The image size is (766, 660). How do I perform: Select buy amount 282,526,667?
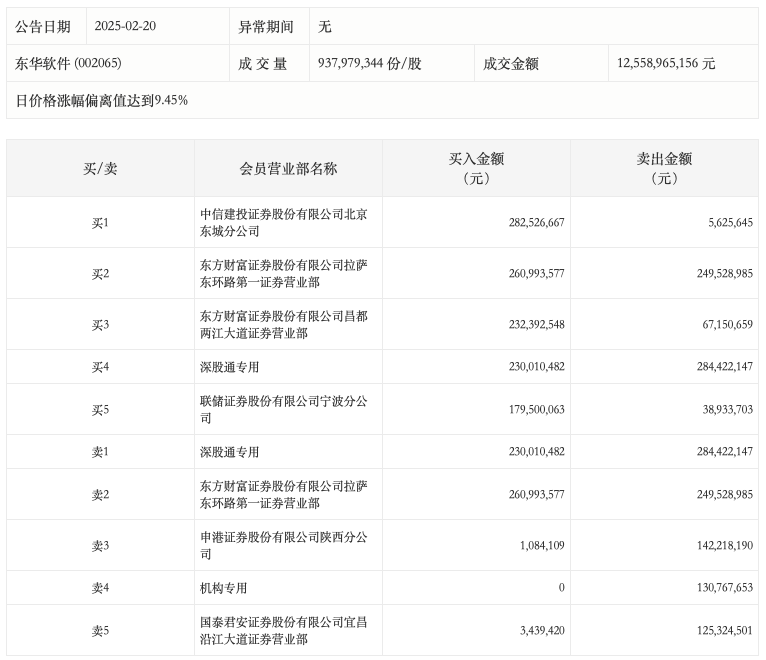click(x=536, y=223)
